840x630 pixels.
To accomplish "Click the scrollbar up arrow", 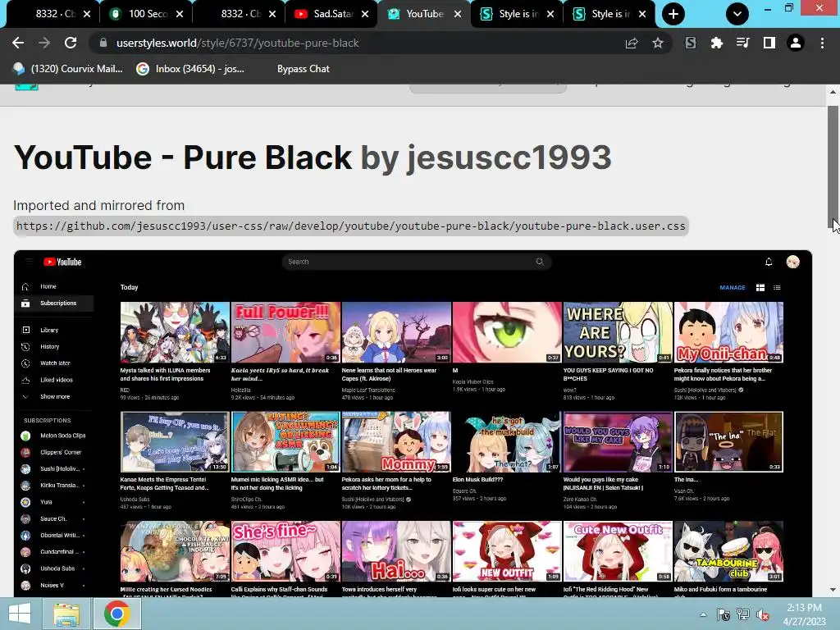I will pyautogui.click(x=833, y=92).
